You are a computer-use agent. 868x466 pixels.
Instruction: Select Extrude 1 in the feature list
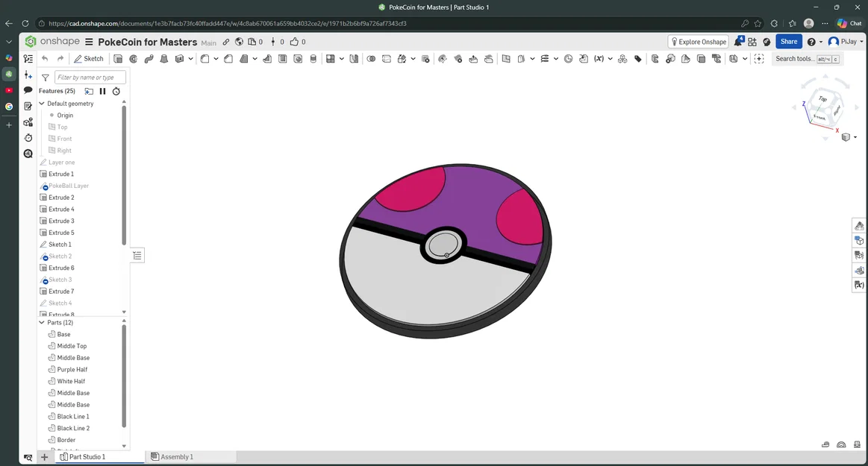[61, 174]
